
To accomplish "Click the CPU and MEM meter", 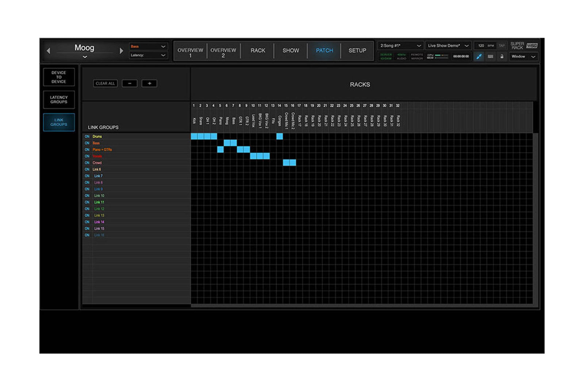I will pyautogui.click(x=438, y=57).
